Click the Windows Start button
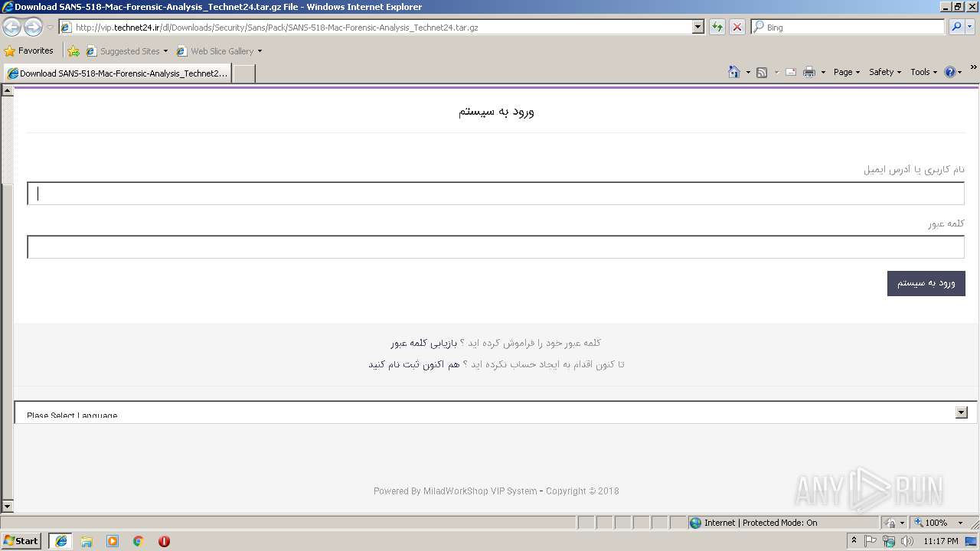 tap(21, 541)
